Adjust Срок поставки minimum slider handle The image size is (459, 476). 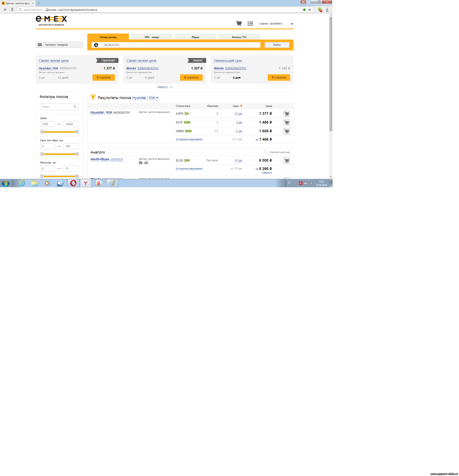(42, 154)
